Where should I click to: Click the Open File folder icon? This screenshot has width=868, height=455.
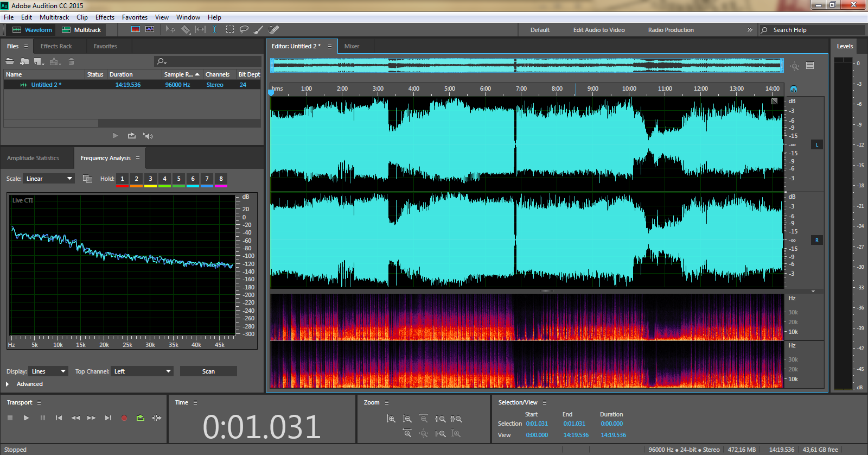click(10, 61)
